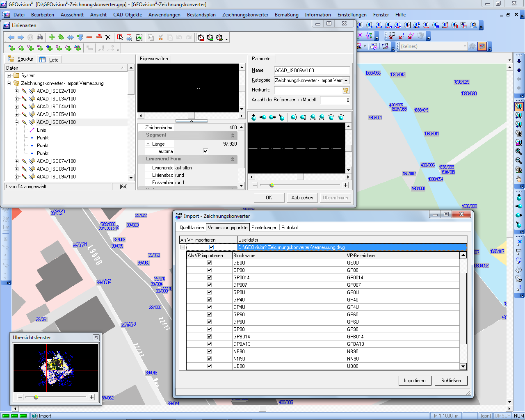Click scroll-down arrow of VP import table
525x420 pixels.
tap(463, 367)
